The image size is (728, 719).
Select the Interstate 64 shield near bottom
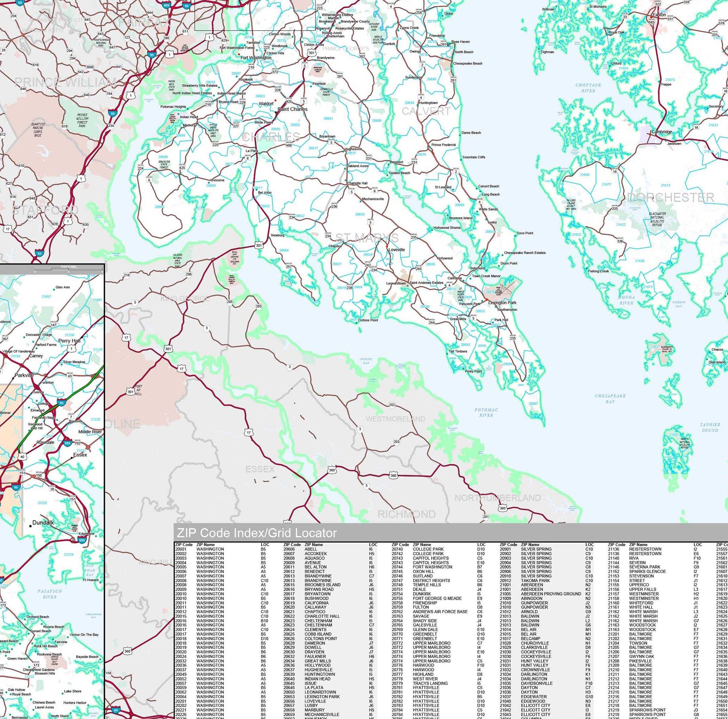tap(116, 710)
